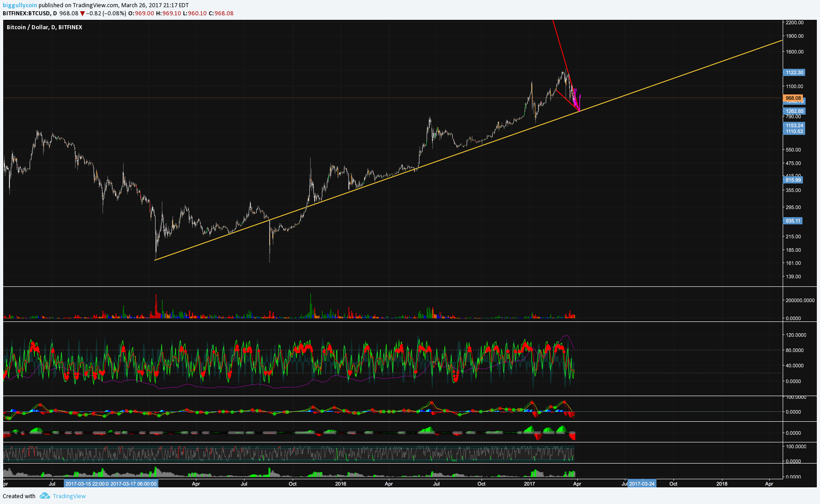Click the blue 815.99 price label
The image size is (820, 504).
click(x=793, y=180)
